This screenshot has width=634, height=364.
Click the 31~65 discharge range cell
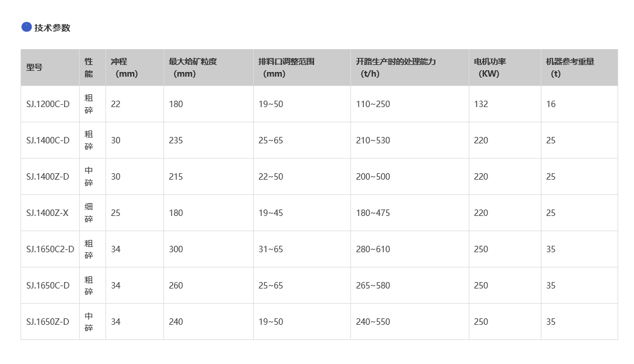[271, 249]
